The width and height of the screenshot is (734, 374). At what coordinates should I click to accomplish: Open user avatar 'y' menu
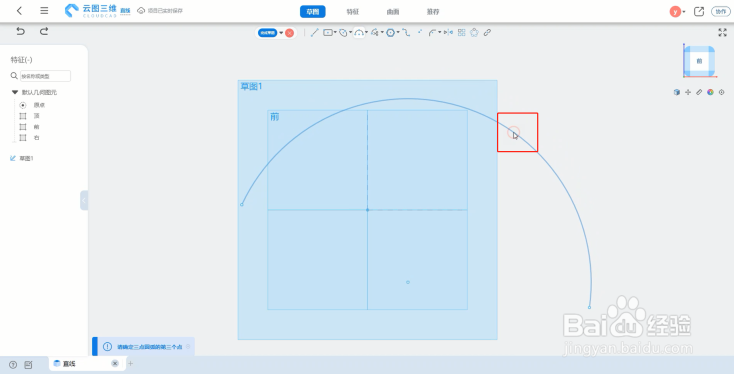point(676,12)
